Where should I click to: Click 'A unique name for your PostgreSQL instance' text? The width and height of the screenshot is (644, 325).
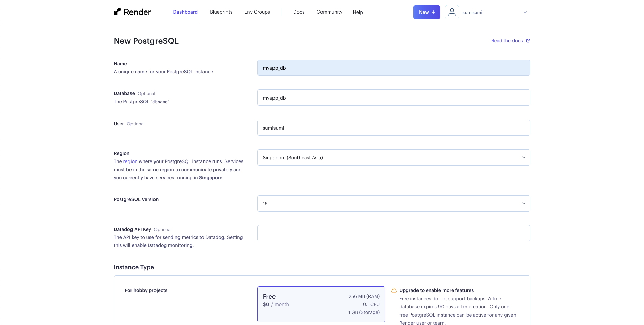(164, 72)
